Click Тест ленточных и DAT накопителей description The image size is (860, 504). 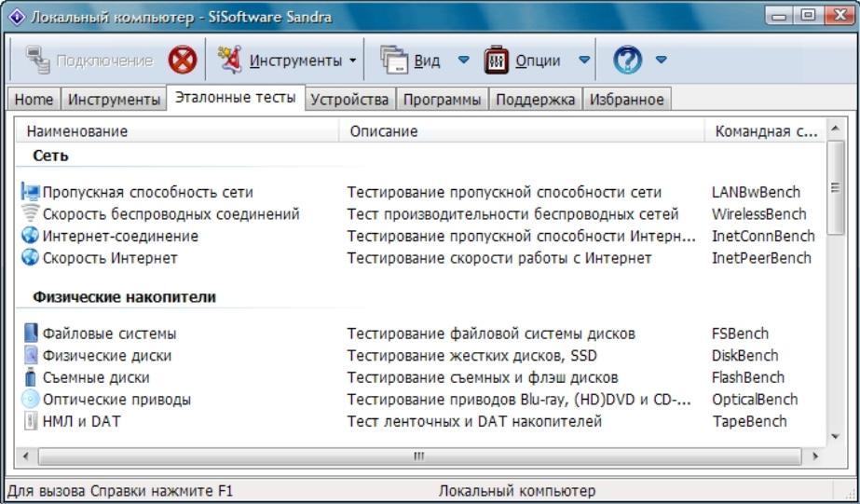click(474, 421)
